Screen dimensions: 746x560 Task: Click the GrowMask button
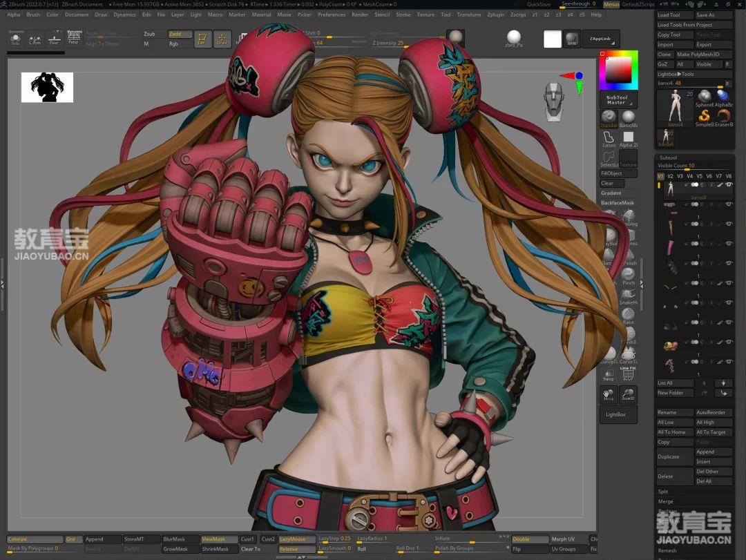coord(180,549)
